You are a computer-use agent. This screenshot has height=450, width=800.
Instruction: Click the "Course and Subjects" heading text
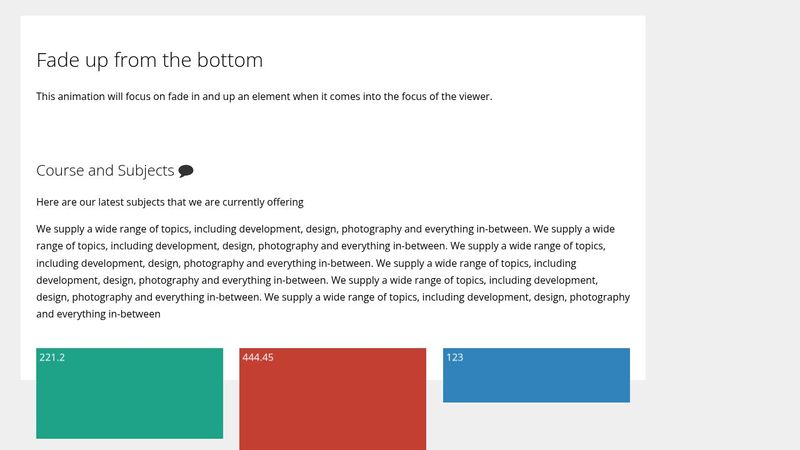(105, 170)
